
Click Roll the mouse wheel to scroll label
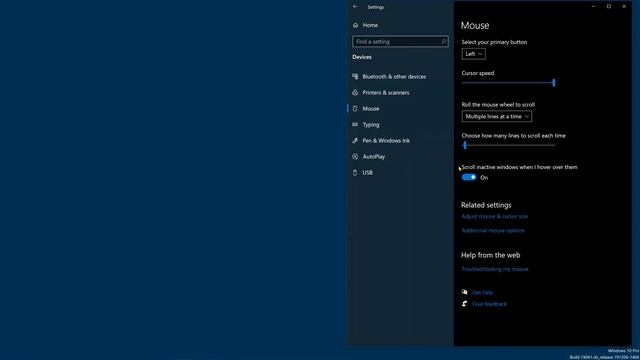(x=498, y=104)
